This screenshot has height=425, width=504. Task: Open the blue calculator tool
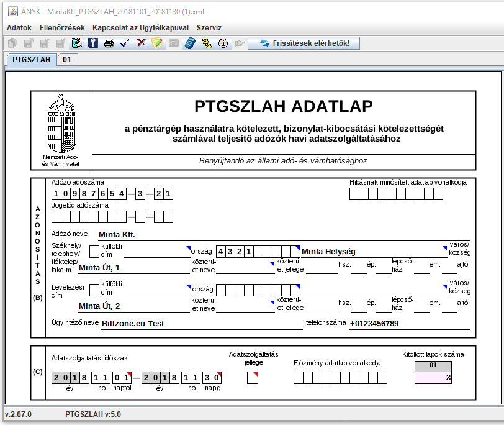(190, 43)
